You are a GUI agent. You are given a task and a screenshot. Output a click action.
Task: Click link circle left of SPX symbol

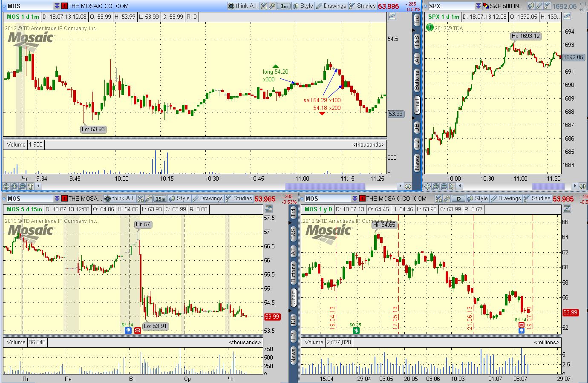pyautogui.click(x=425, y=6)
